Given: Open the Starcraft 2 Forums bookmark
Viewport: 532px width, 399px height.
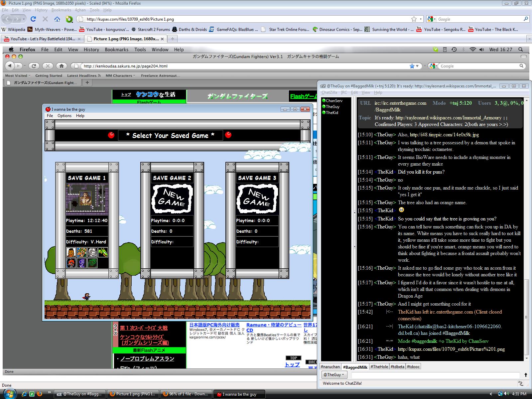Looking at the screenshot, I should point(151,29).
